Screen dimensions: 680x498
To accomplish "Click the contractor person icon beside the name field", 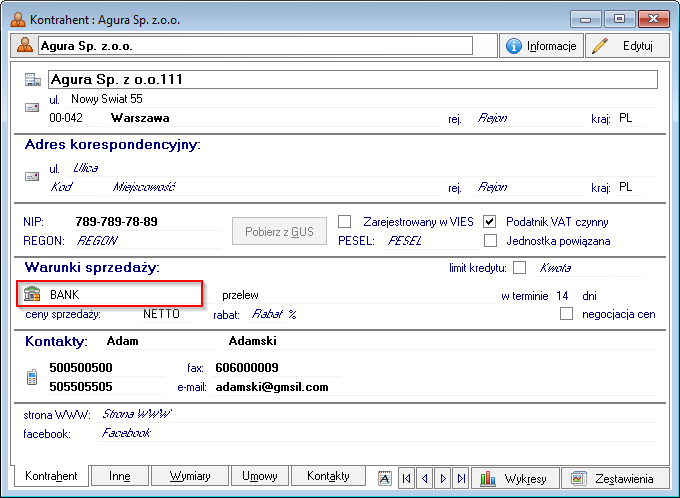I will coord(25,46).
